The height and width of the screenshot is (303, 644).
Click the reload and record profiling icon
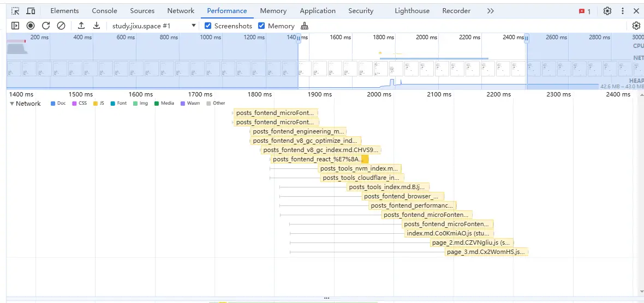coord(46,26)
